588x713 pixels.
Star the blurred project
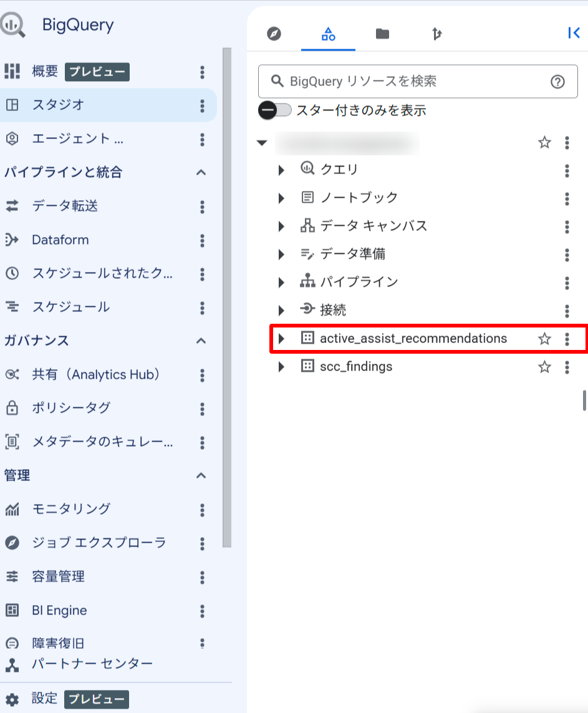(x=544, y=143)
